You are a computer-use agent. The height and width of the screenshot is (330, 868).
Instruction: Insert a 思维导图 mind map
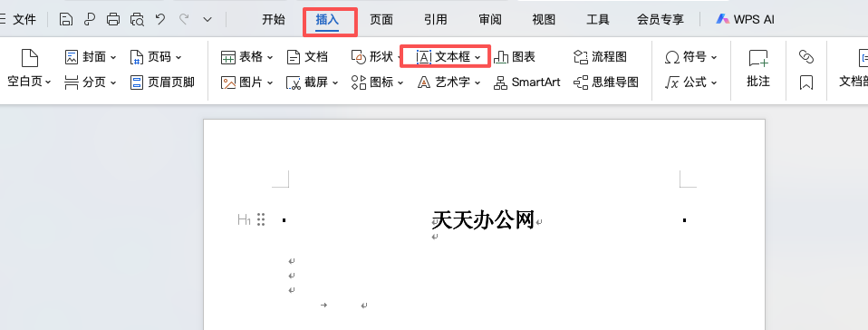(x=605, y=82)
